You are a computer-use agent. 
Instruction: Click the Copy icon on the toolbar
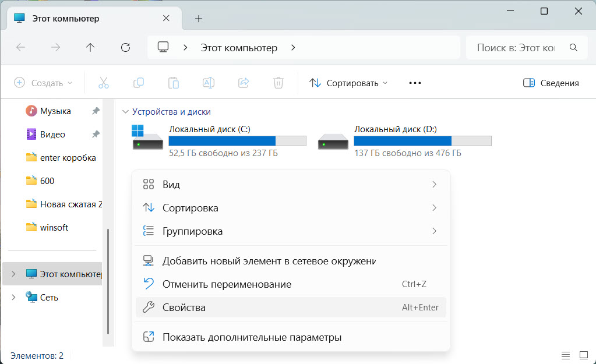click(x=139, y=83)
